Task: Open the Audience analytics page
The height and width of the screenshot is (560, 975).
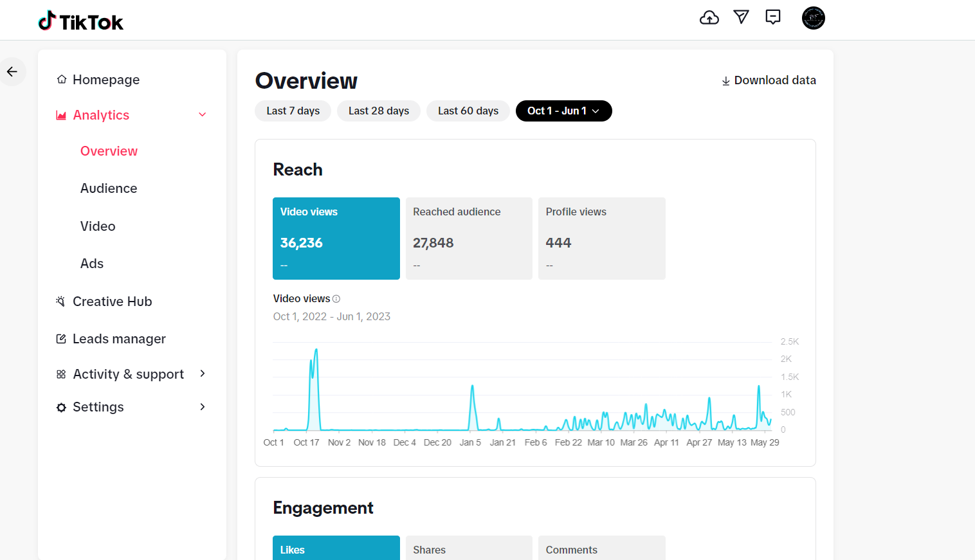Action: pyautogui.click(x=109, y=188)
